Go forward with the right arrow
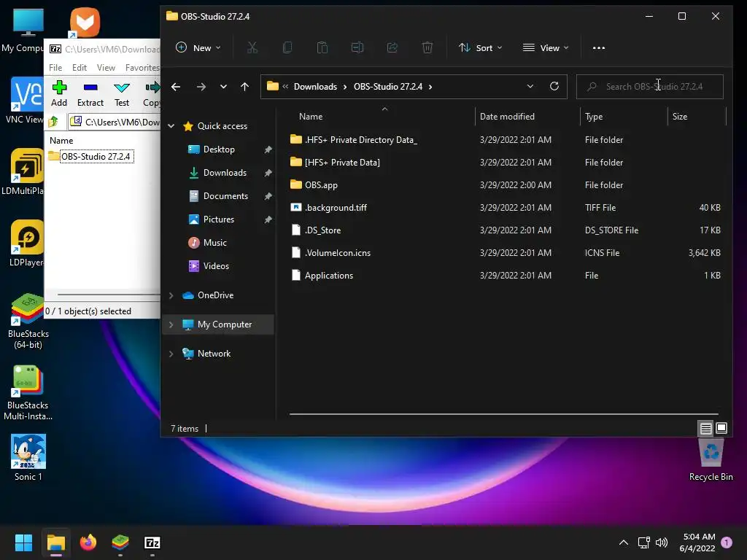Screen dimensions: 747x560 pos(201,87)
